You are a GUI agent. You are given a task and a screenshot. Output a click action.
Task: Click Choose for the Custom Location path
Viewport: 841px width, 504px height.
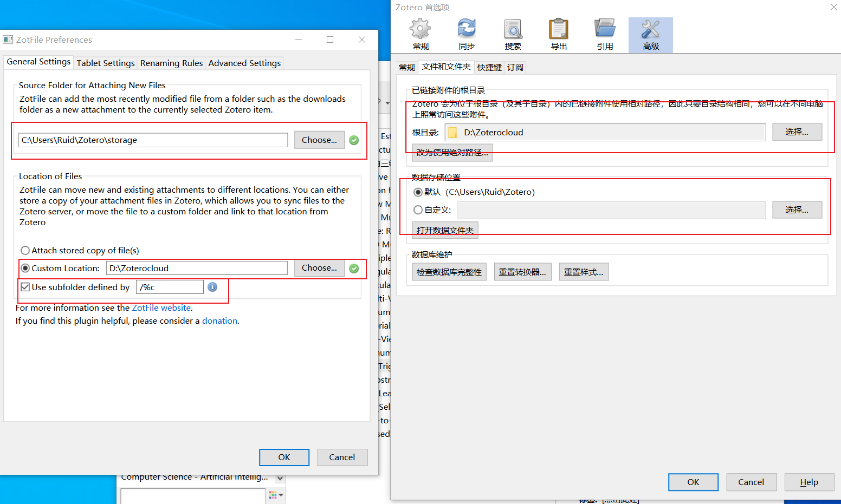[319, 267]
